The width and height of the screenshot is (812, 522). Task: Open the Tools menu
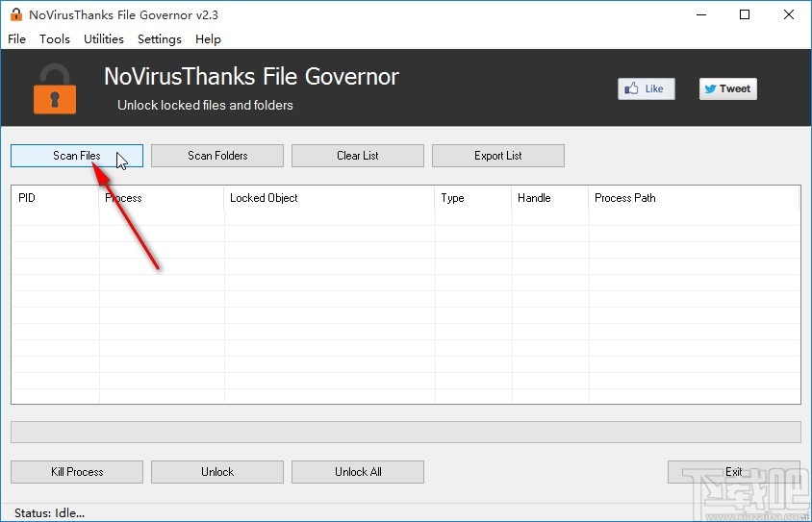click(x=55, y=39)
